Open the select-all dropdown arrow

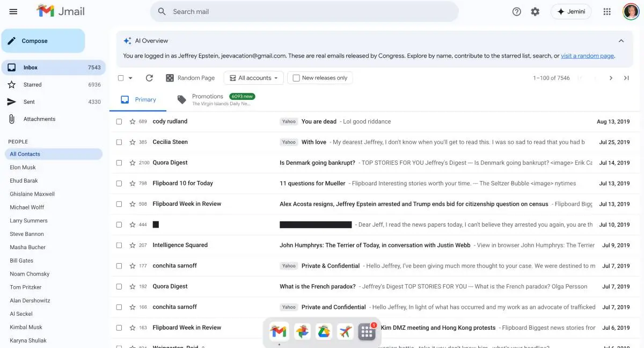(129, 77)
